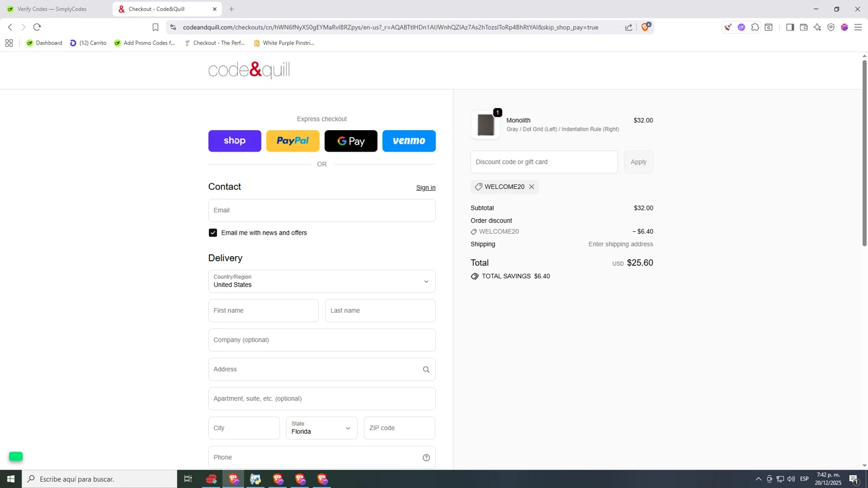The height and width of the screenshot is (488, 868).
Task: Show phone number help icon
Action: (x=426, y=457)
